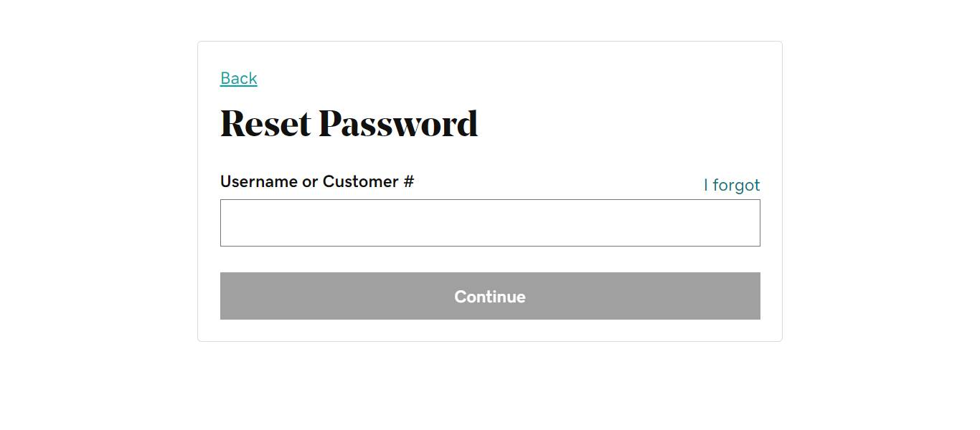This screenshot has width=980, height=430.
Task: Focus the Username or Customer # field
Action: (490, 223)
